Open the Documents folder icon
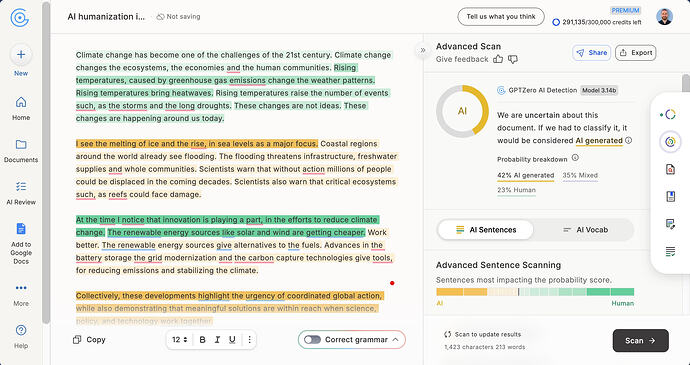This screenshot has height=365, width=690. point(21,144)
